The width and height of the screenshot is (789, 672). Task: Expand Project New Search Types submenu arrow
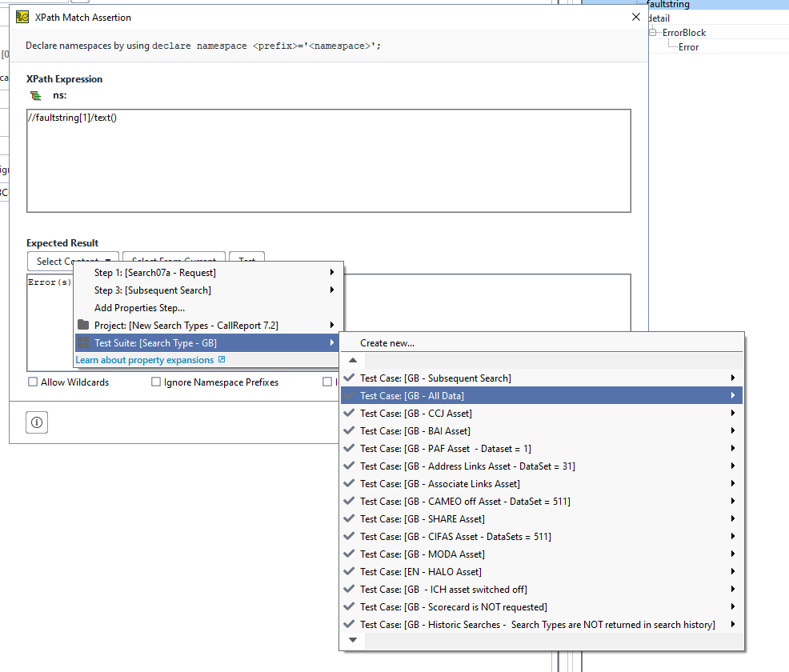(x=331, y=325)
